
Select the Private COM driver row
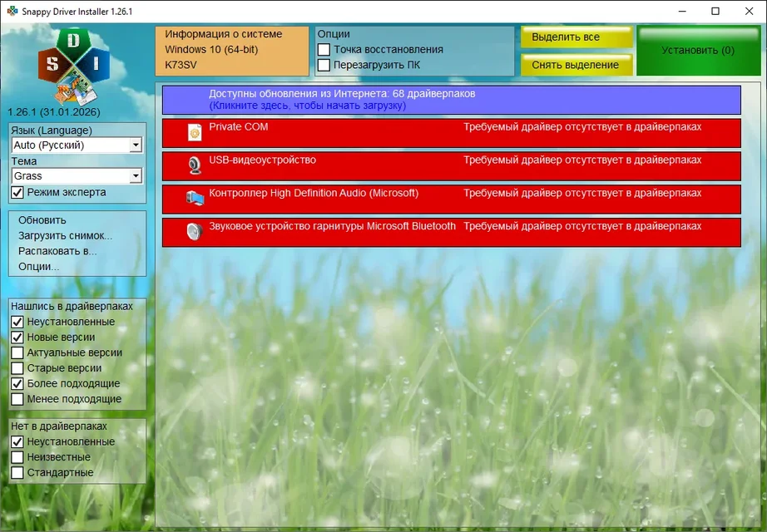[x=452, y=132]
